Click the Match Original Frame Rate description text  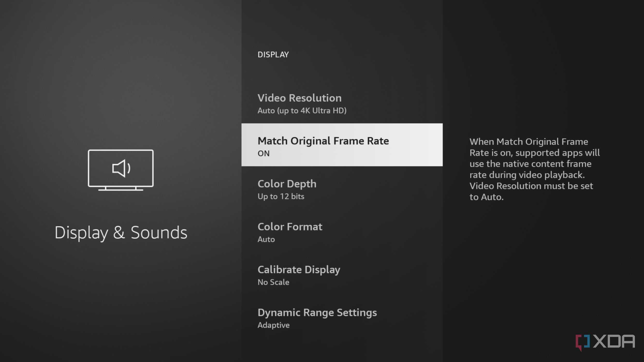click(535, 169)
